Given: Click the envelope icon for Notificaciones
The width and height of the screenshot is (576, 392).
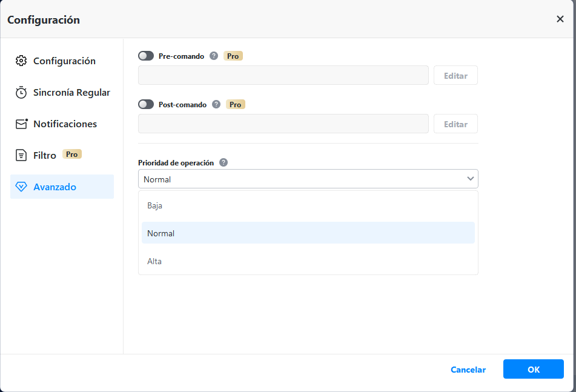Looking at the screenshot, I should (22, 124).
